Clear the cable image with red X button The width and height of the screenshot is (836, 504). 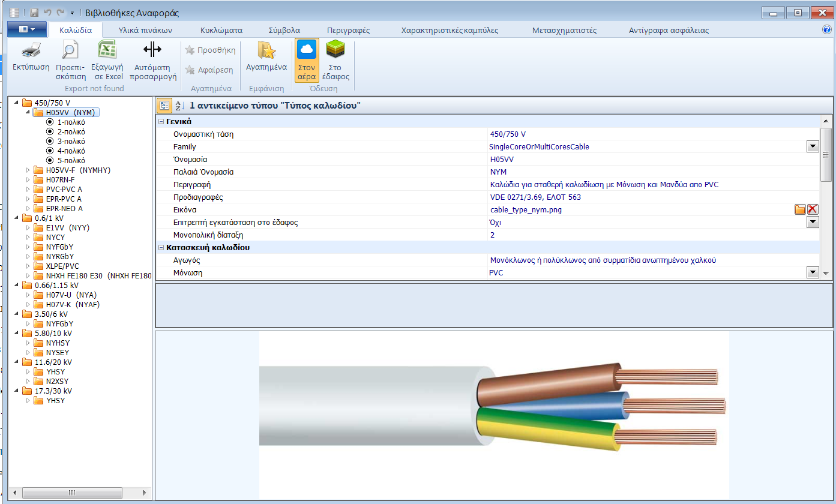[814, 209]
